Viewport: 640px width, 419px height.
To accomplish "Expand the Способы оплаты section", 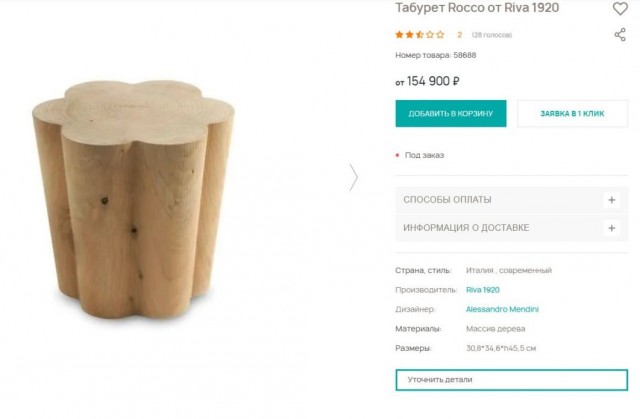I will [x=447, y=200].
